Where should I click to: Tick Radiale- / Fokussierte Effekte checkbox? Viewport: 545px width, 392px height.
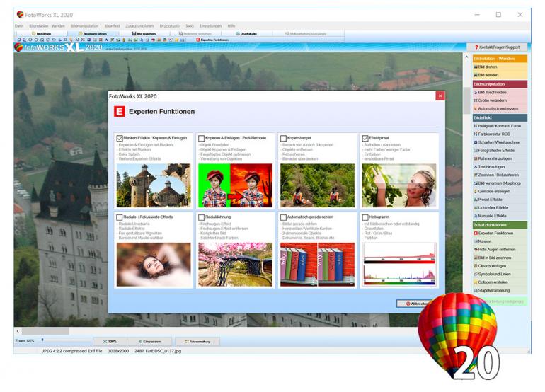point(120,217)
